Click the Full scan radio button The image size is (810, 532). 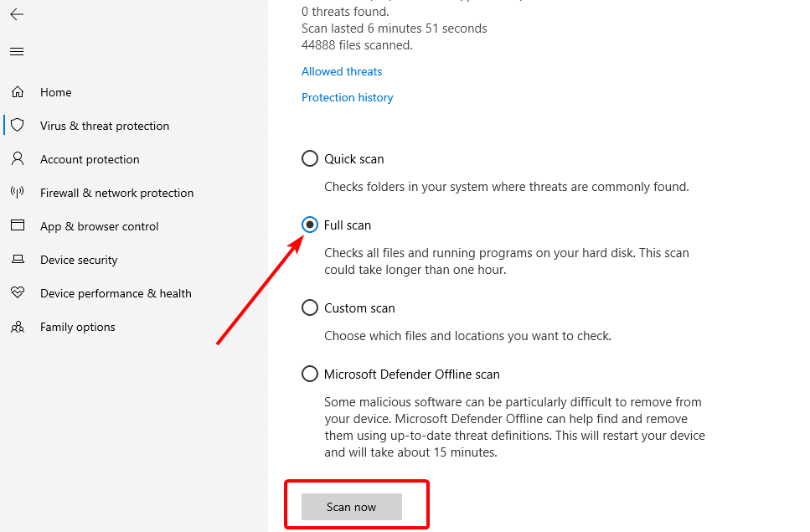[310, 225]
